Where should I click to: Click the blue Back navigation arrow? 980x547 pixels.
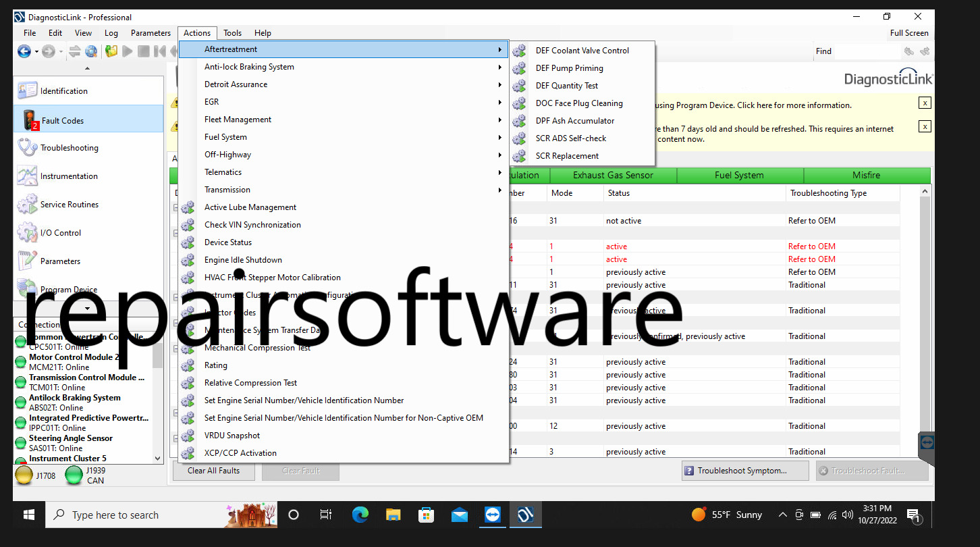24,51
